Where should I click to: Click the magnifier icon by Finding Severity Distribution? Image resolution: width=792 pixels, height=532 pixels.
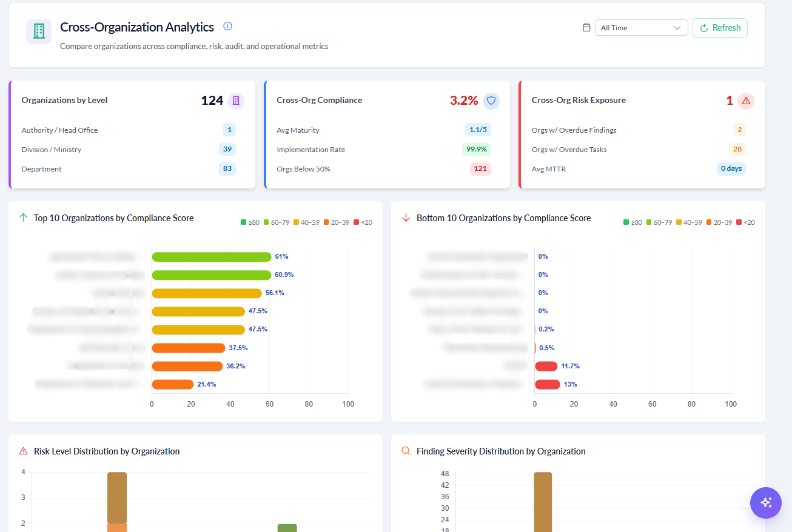tap(406, 451)
